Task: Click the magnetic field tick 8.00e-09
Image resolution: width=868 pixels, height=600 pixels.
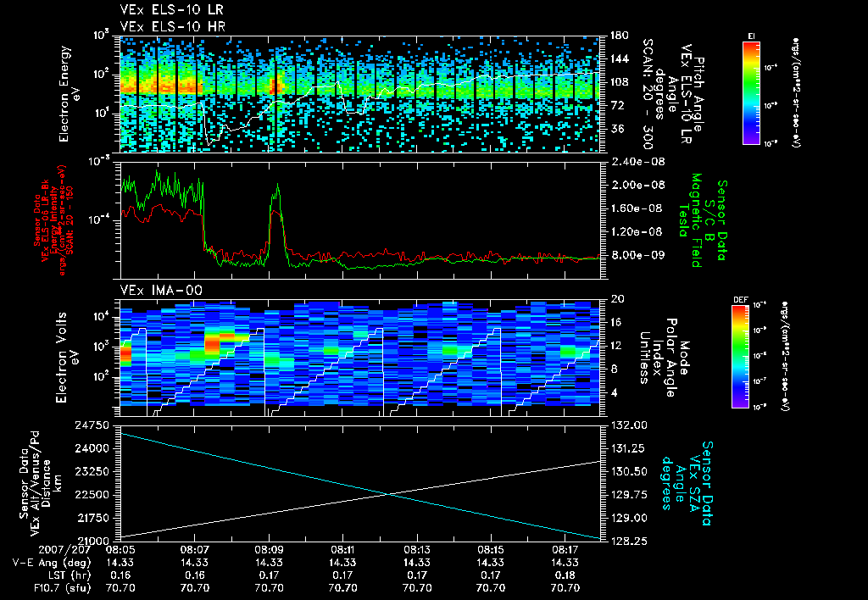Action: 637,255
